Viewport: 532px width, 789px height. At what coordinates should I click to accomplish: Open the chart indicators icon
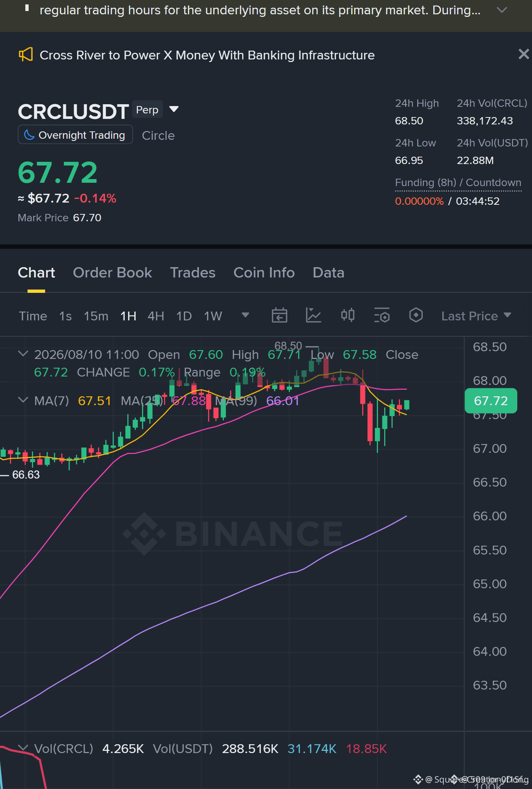pyautogui.click(x=313, y=315)
